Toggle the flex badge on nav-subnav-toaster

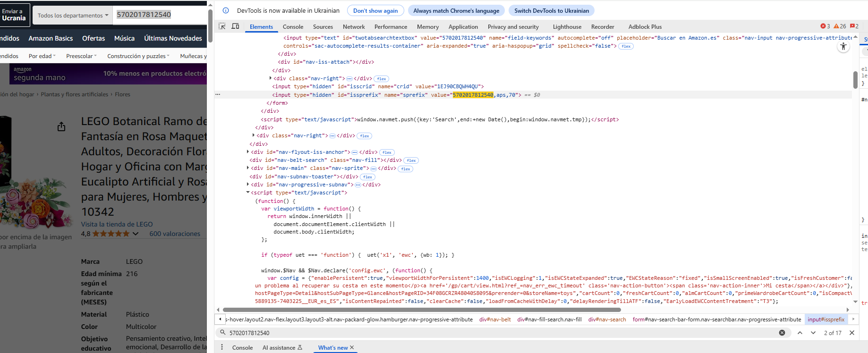(x=367, y=177)
